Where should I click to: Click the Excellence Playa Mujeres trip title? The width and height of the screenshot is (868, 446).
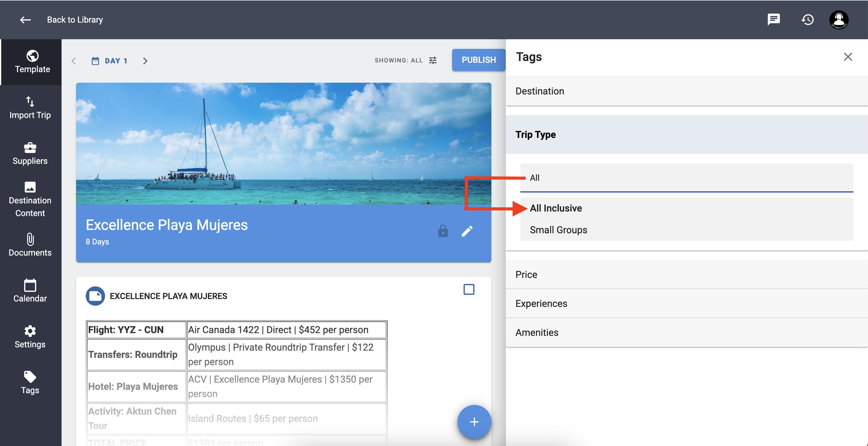[167, 225]
